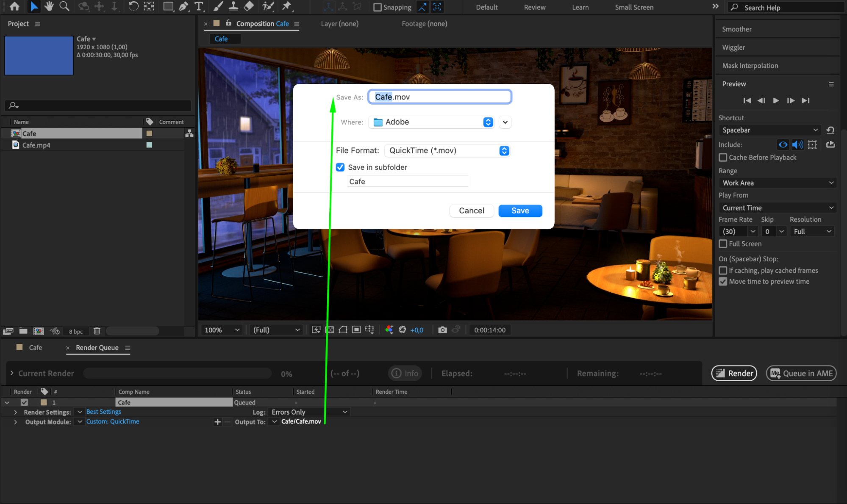This screenshot has width=847, height=504.
Task: Click the Save button in dialog
Action: pos(520,211)
